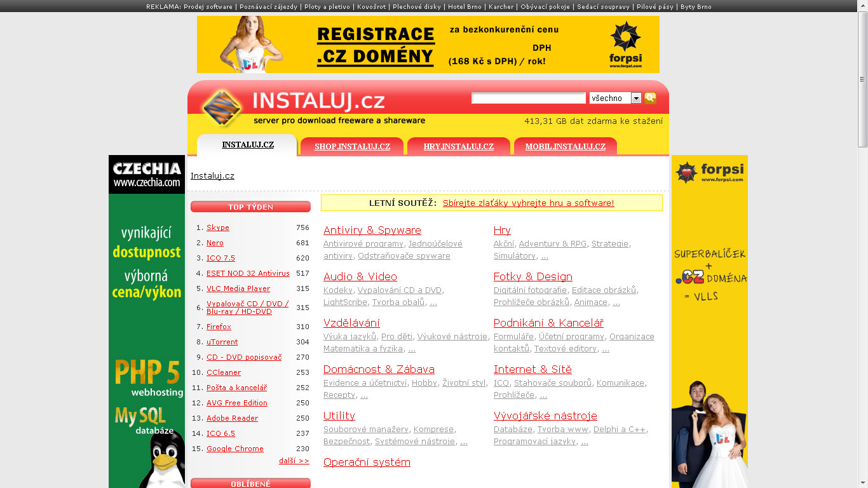Viewport: 868px width, 488px height.
Task: Click the Instaluj.cz breadcrumb link
Action: click(x=212, y=176)
